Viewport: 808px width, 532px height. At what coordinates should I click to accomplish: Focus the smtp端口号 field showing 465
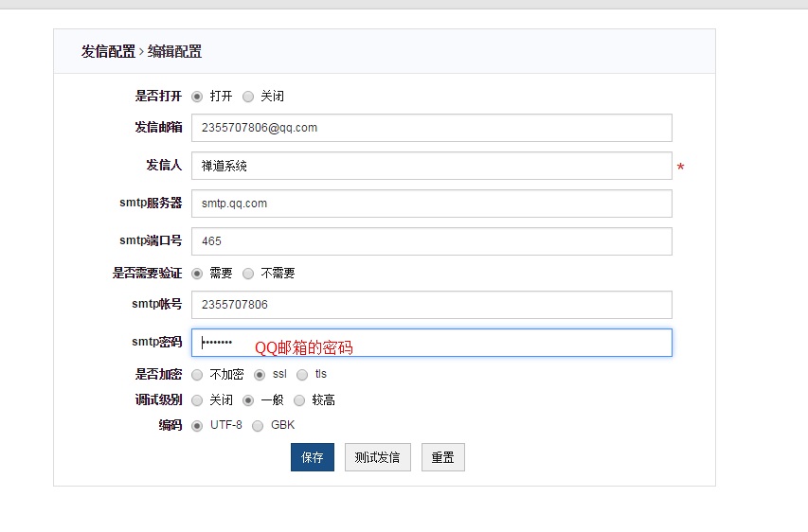[x=431, y=241]
